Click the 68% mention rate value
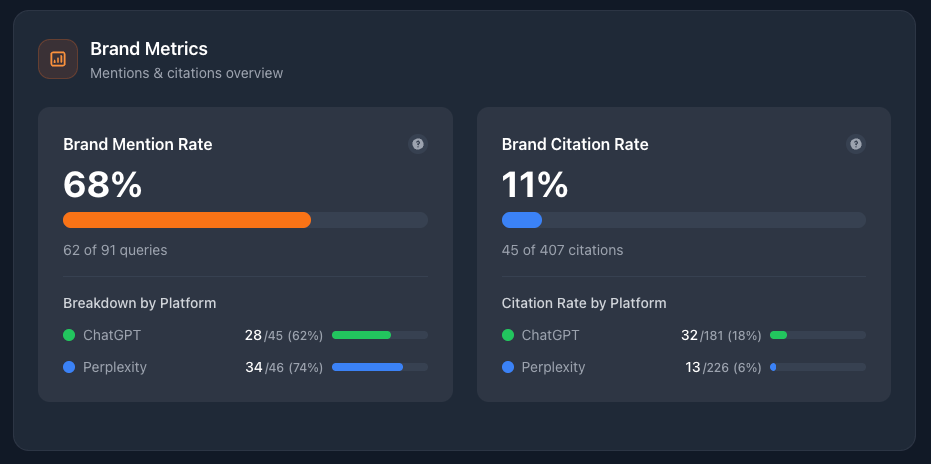 103,185
